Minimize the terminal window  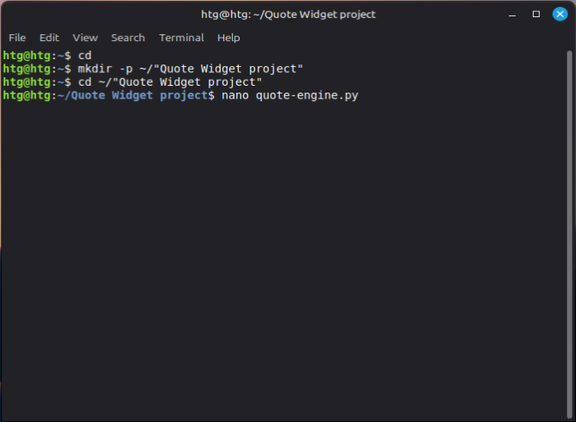512,15
